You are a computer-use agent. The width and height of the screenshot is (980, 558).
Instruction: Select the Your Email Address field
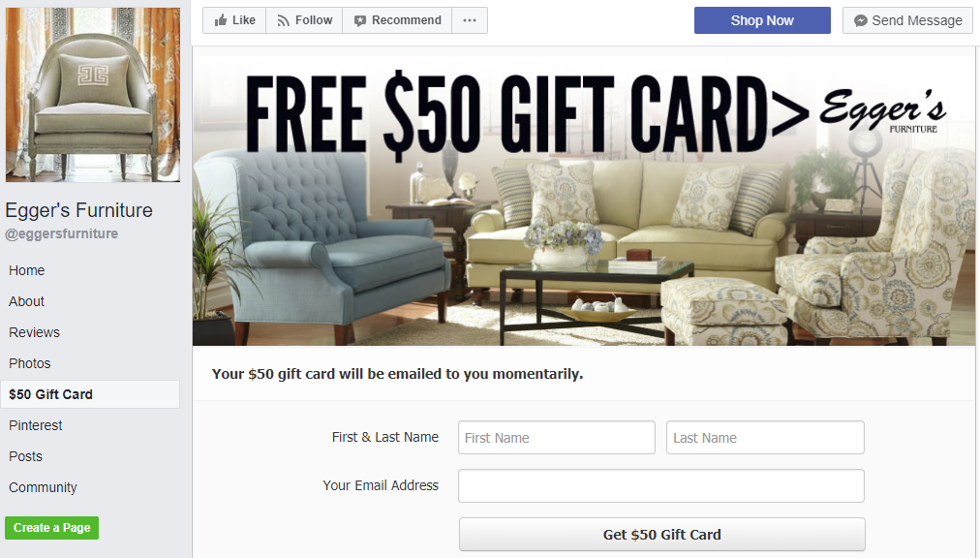pos(661,486)
